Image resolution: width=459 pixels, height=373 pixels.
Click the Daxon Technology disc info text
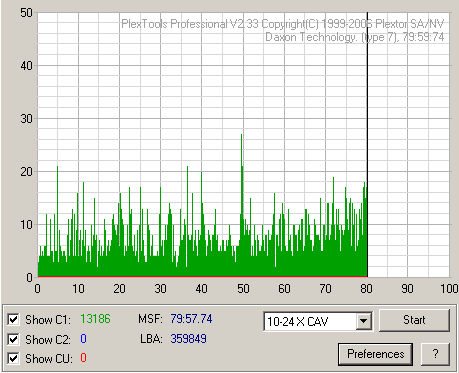point(354,37)
